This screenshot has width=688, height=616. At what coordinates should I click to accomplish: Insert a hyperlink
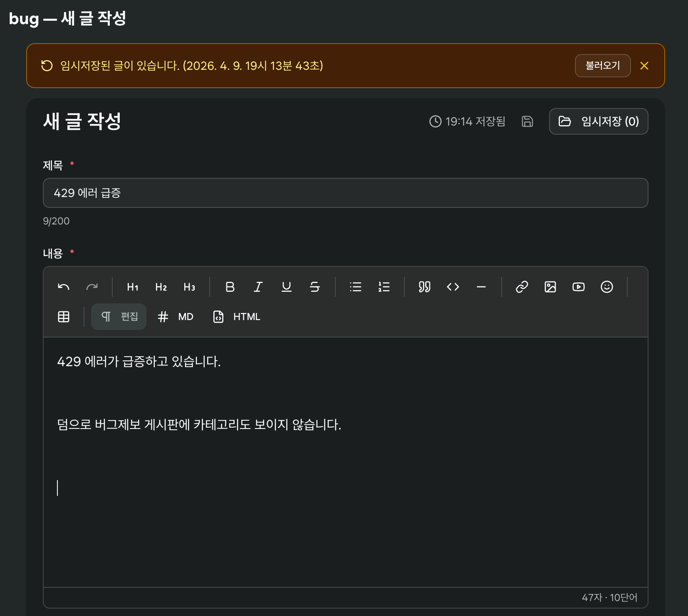(522, 287)
